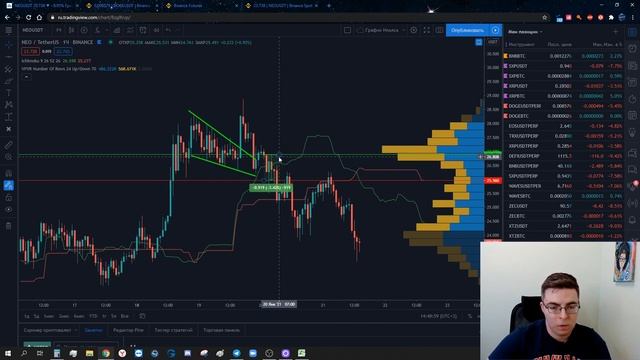Collapse the indicator legend arrow

(x=27, y=76)
